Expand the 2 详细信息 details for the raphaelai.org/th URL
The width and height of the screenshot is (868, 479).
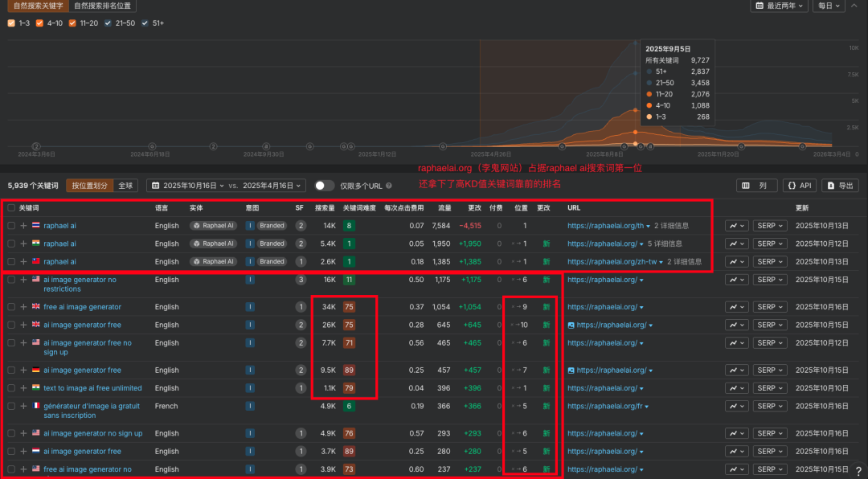671,226
